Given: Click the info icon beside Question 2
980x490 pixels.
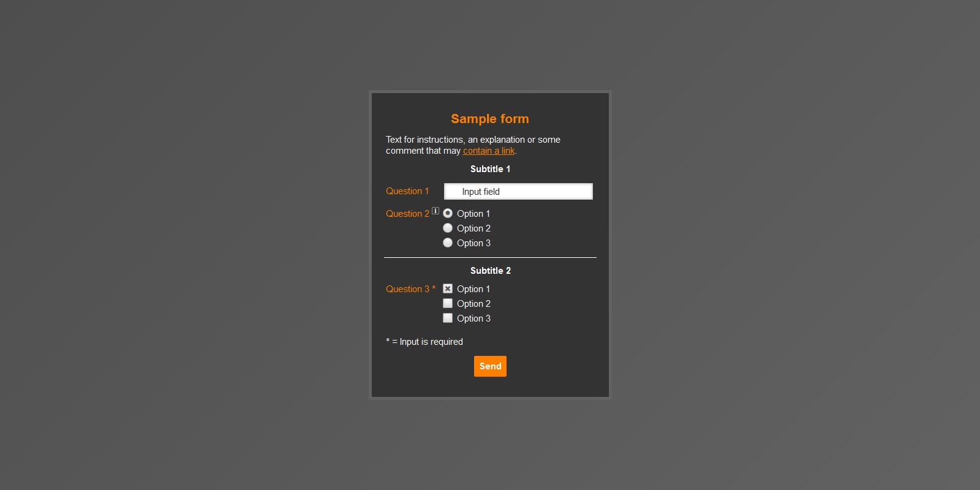Looking at the screenshot, I should (435, 211).
